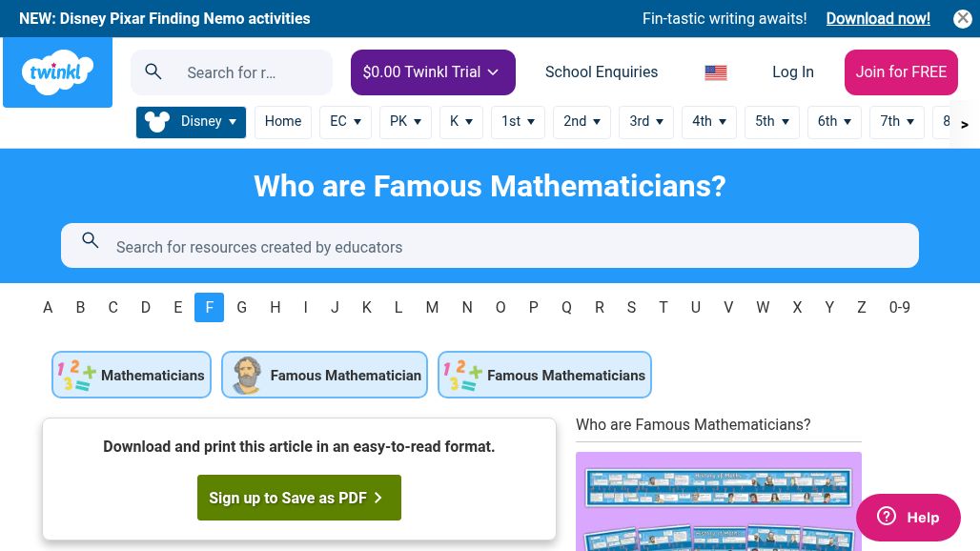Viewport: 980px width, 551px height.
Task: Select letter M in alphabet index
Action: [x=432, y=307]
